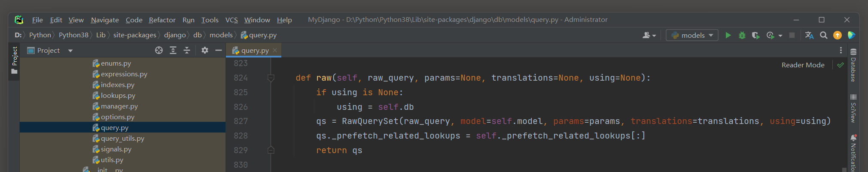Open the Tools menu
Screen dimensions: 868x172
tap(210, 20)
